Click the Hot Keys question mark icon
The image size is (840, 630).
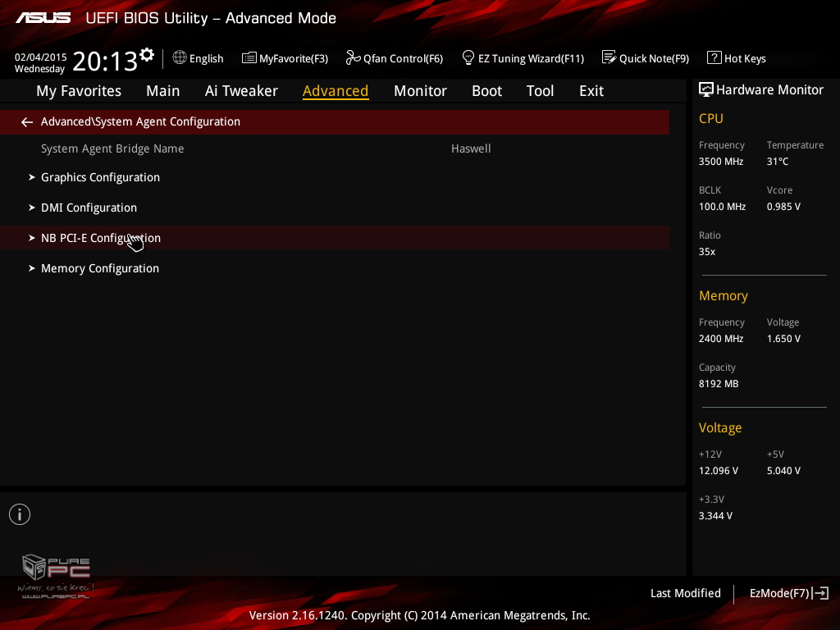(714, 58)
